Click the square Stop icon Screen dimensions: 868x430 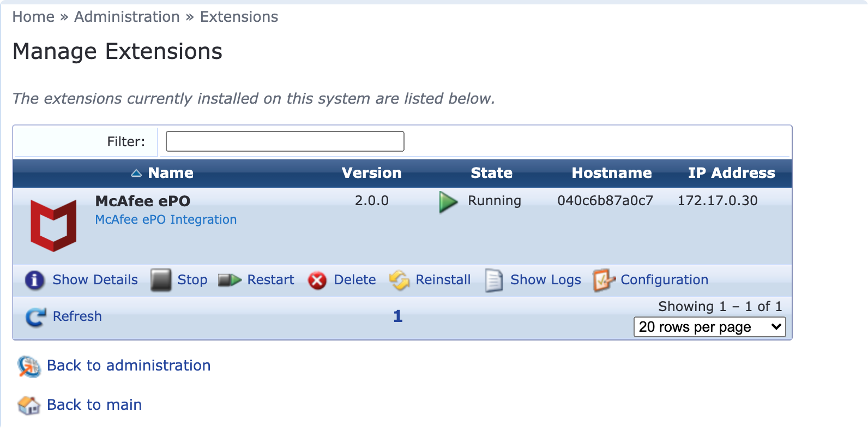coord(161,280)
